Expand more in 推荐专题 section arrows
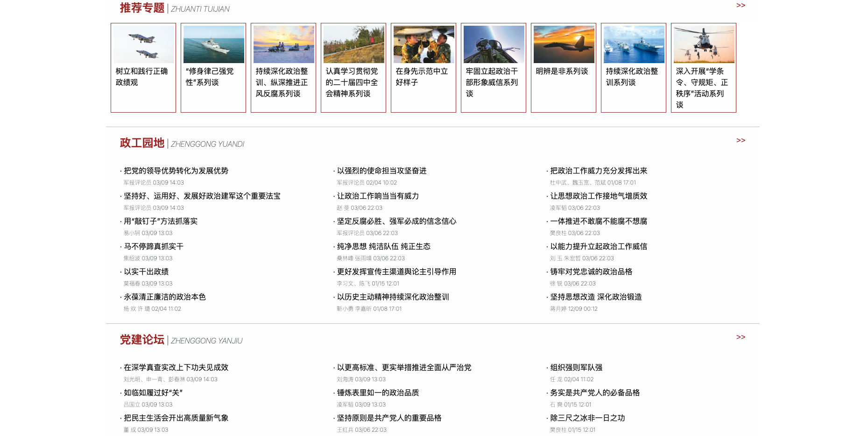The width and height of the screenshot is (868, 436). 741,6
